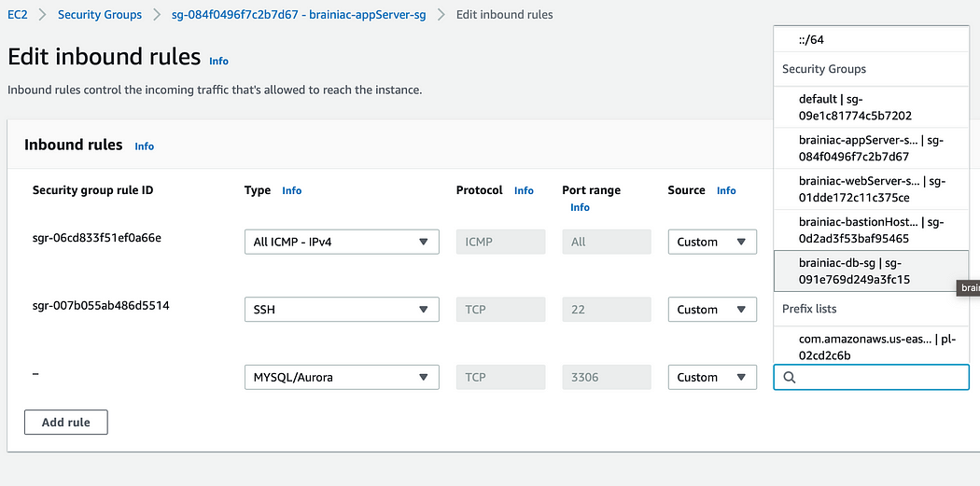Image resolution: width=980 pixels, height=486 pixels.
Task: Click the search magnifier icon in source field
Action: (x=790, y=377)
